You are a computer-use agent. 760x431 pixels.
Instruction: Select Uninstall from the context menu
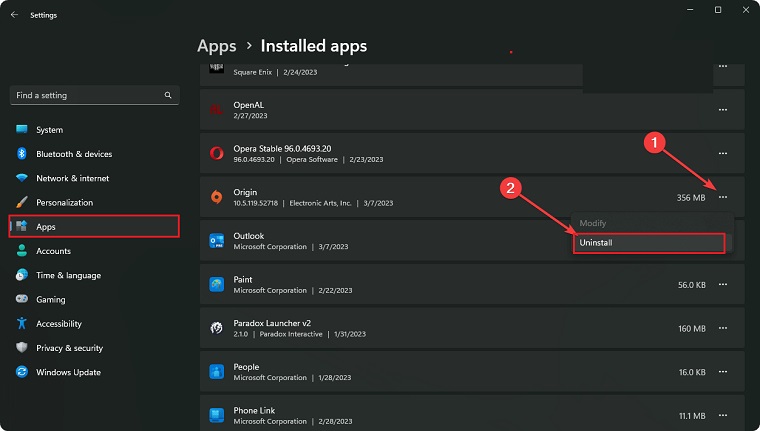[647, 243]
